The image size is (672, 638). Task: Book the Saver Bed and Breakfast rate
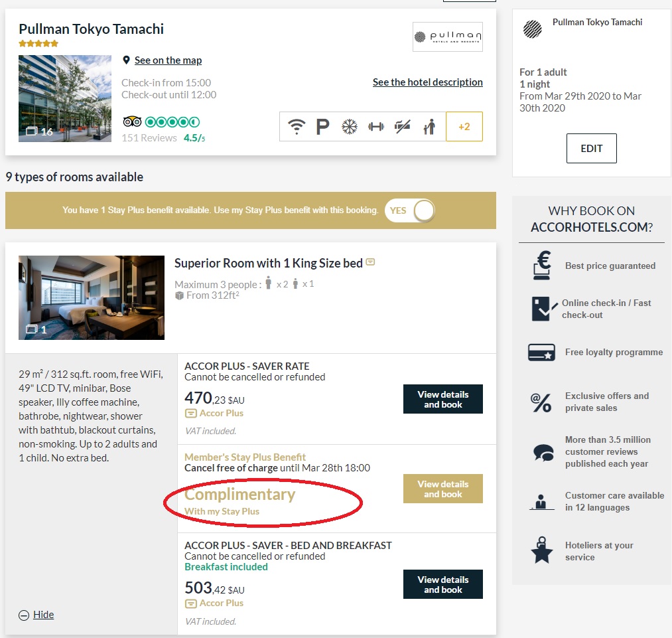[x=442, y=584]
